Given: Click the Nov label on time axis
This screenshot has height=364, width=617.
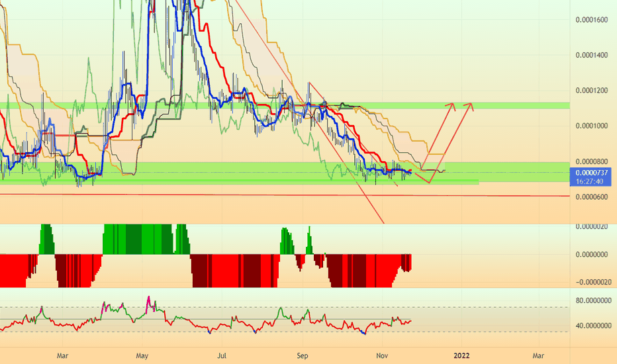Looking at the screenshot, I should [x=382, y=356].
